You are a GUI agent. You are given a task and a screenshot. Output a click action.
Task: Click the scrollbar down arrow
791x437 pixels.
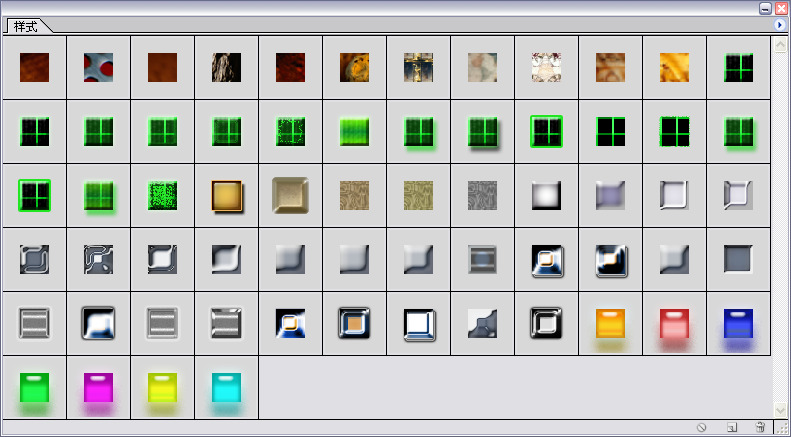(x=780, y=409)
